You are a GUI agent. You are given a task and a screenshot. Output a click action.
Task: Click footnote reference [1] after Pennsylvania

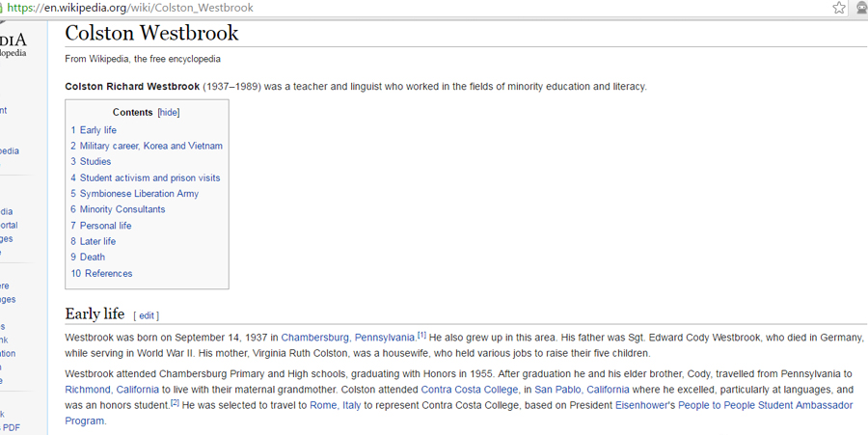pos(421,336)
